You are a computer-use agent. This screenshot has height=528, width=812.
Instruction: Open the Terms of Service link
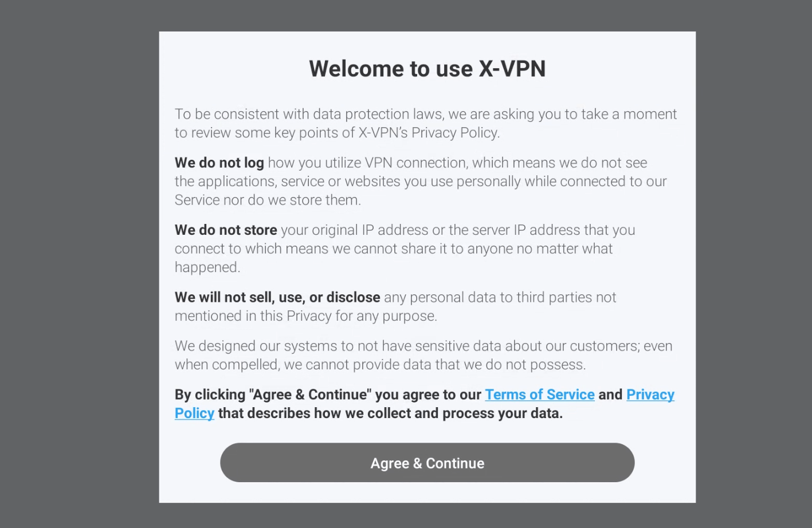coord(539,395)
